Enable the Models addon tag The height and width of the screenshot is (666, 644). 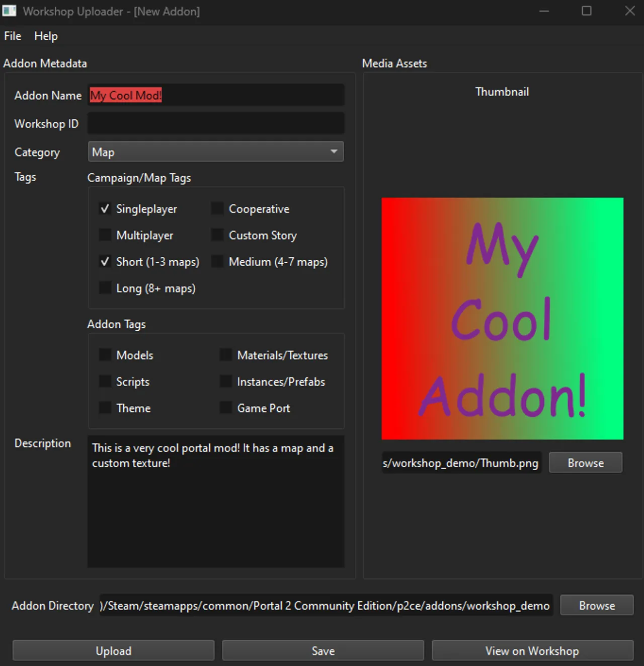(x=105, y=354)
